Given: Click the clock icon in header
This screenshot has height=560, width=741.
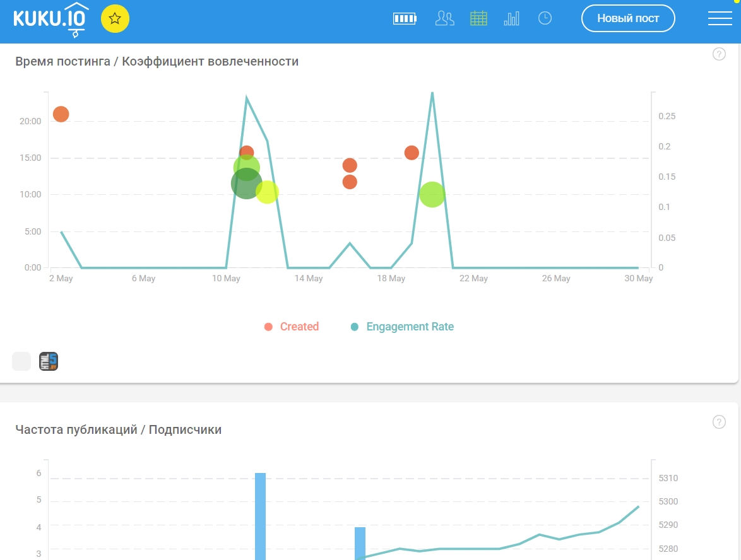Looking at the screenshot, I should (545, 18).
